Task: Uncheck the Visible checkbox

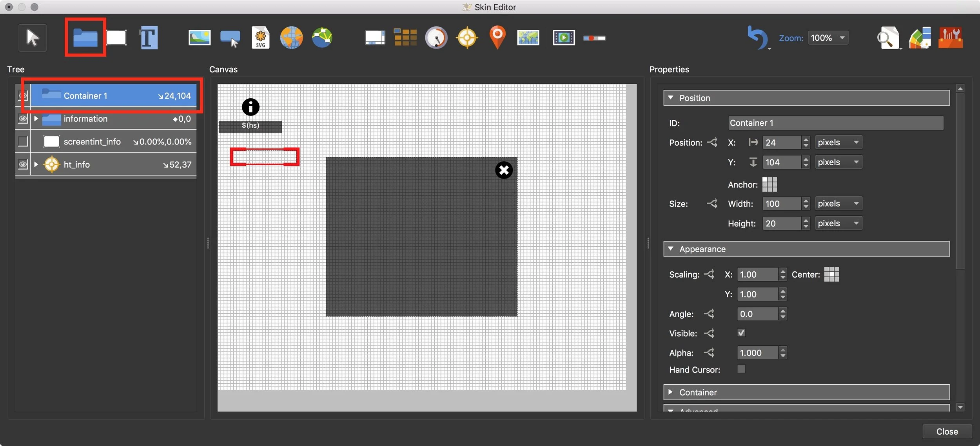Action: pyautogui.click(x=741, y=333)
